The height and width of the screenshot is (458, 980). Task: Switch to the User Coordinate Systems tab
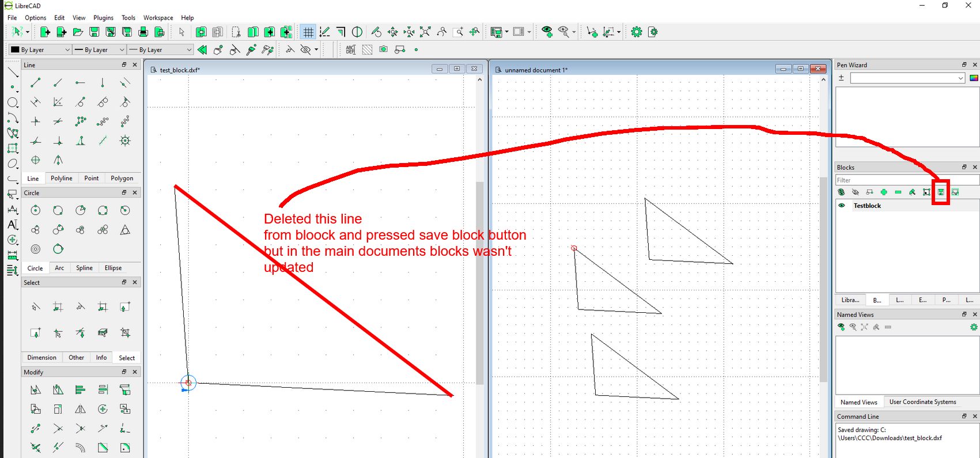tap(922, 402)
